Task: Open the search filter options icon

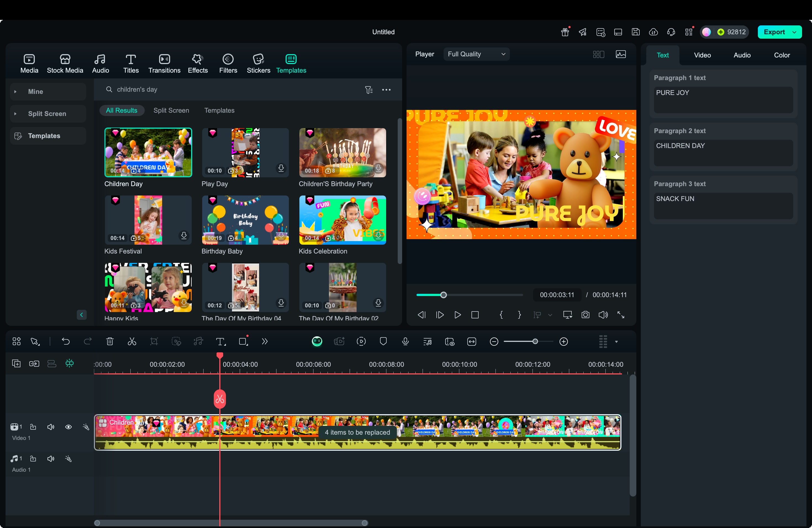Action: pyautogui.click(x=369, y=90)
